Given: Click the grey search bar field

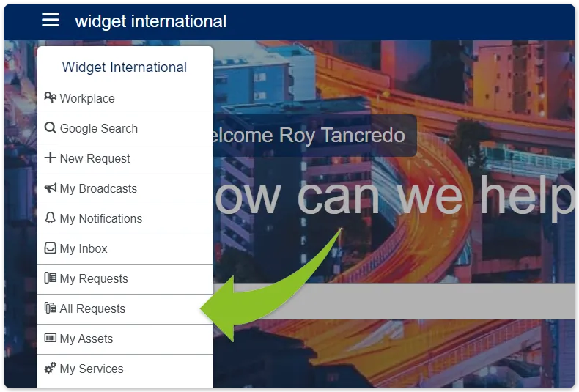Looking at the screenshot, I should (394, 301).
